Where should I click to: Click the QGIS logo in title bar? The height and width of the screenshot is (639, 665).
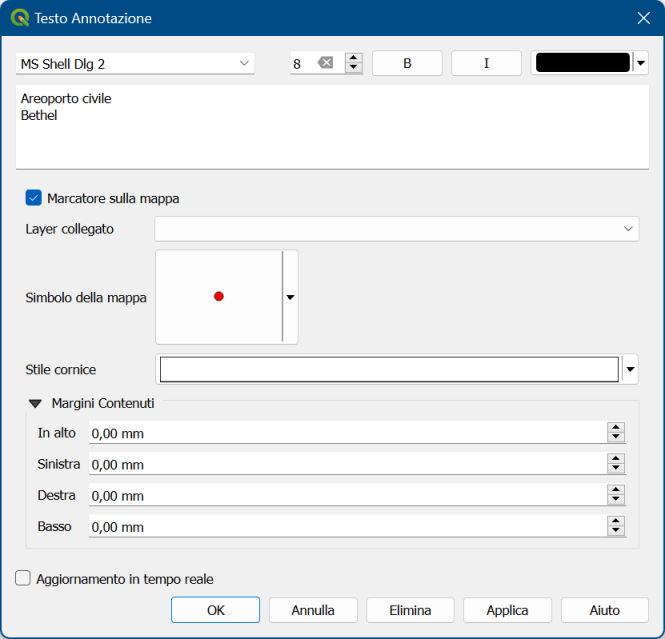[20, 18]
